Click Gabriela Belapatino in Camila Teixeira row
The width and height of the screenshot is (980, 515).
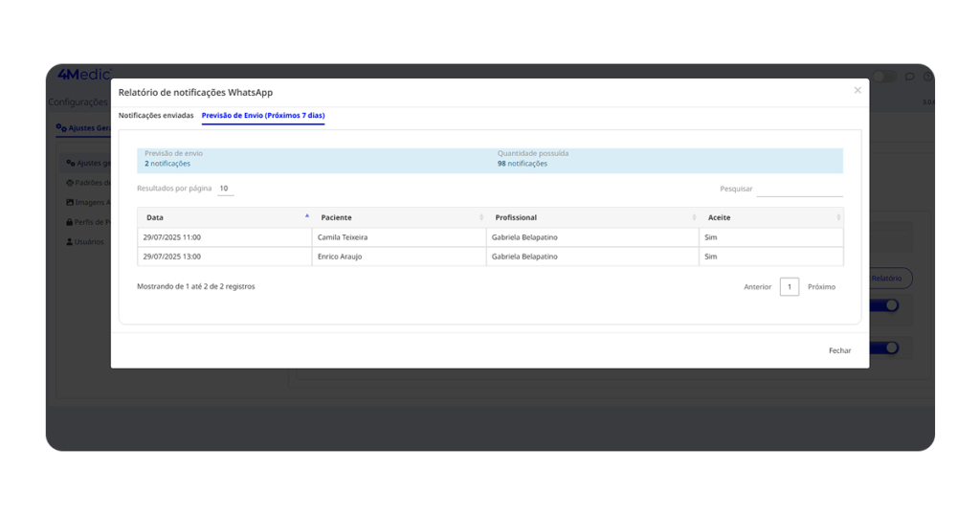click(x=592, y=237)
